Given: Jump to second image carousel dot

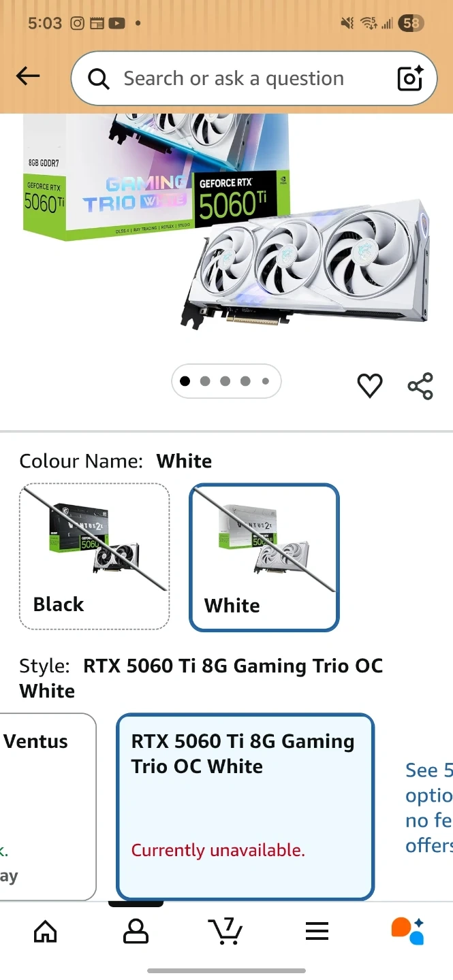Looking at the screenshot, I should coord(205,381).
